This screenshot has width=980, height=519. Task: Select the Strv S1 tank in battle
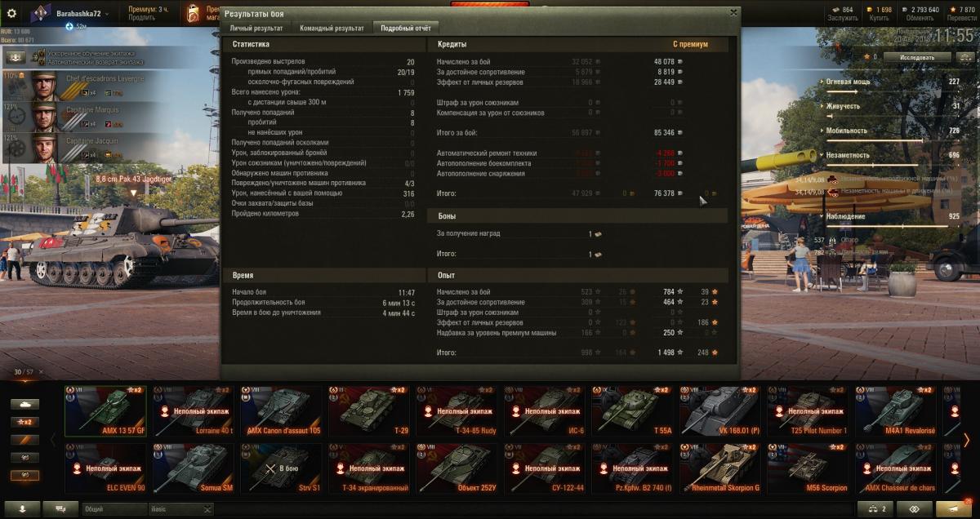tap(282, 468)
